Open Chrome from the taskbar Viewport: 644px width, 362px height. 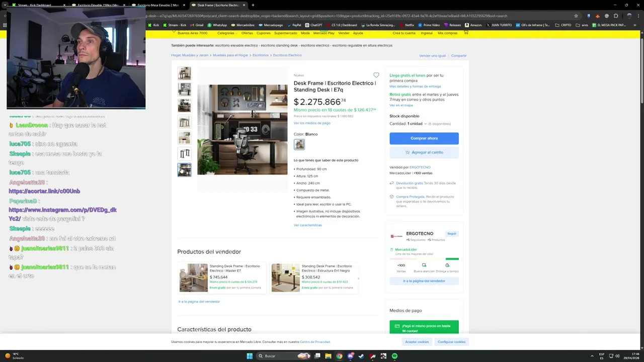tap(339, 356)
